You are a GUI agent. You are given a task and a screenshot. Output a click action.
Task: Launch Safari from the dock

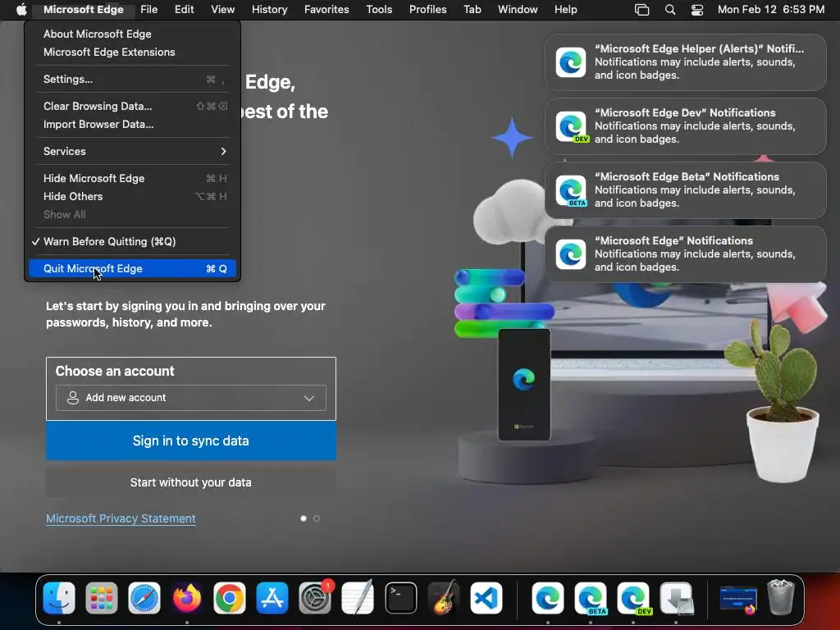[144, 597]
